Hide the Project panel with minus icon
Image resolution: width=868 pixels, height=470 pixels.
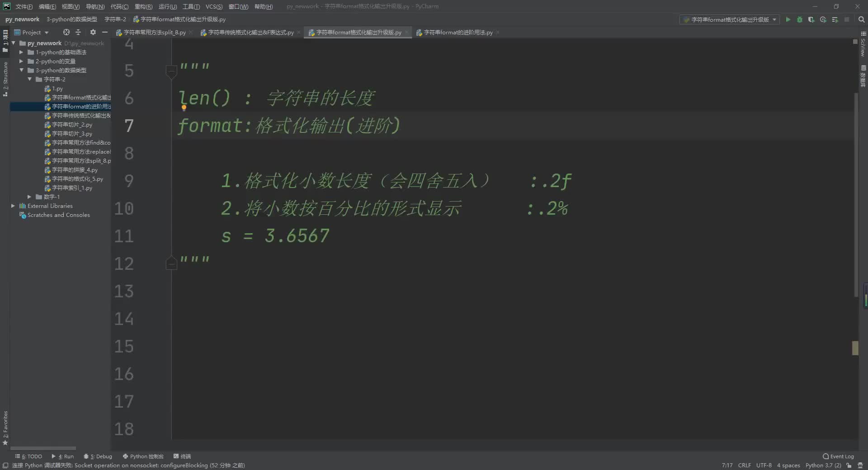point(105,32)
